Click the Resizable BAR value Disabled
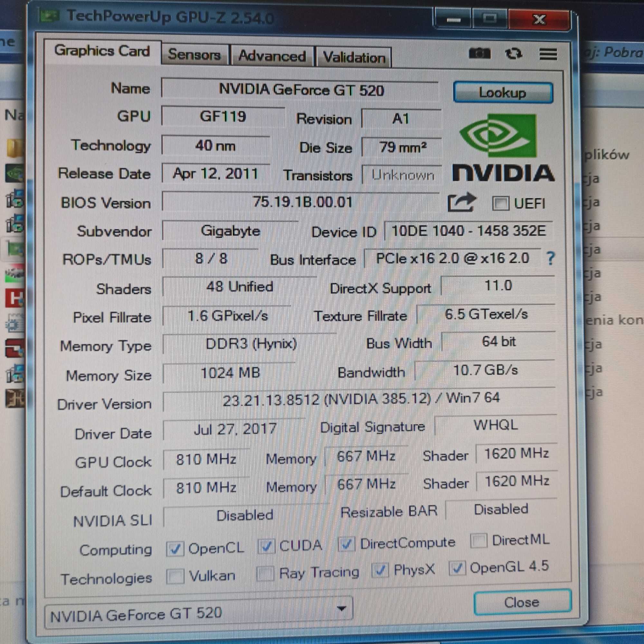Screen dimensions: 644x644 [x=501, y=509]
